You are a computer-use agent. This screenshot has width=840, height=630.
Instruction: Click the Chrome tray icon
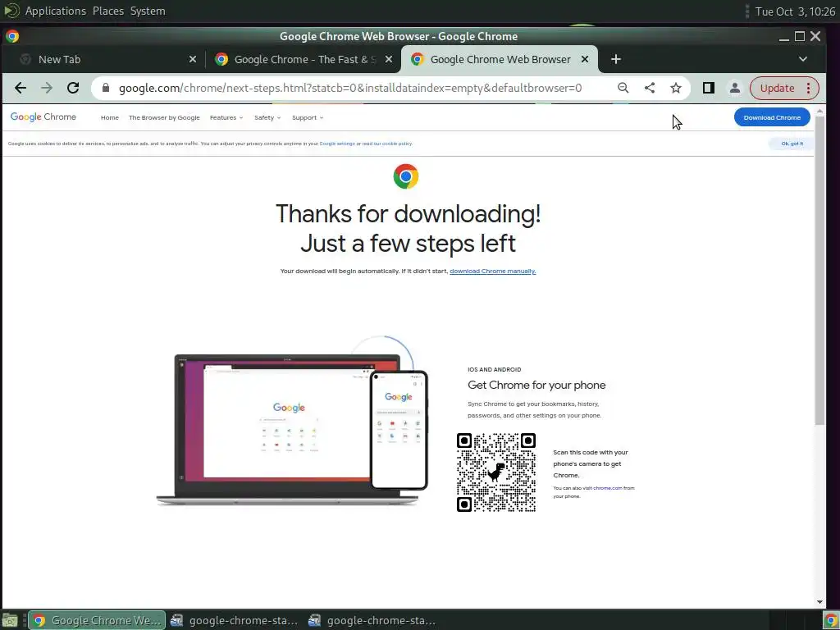(830, 620)
